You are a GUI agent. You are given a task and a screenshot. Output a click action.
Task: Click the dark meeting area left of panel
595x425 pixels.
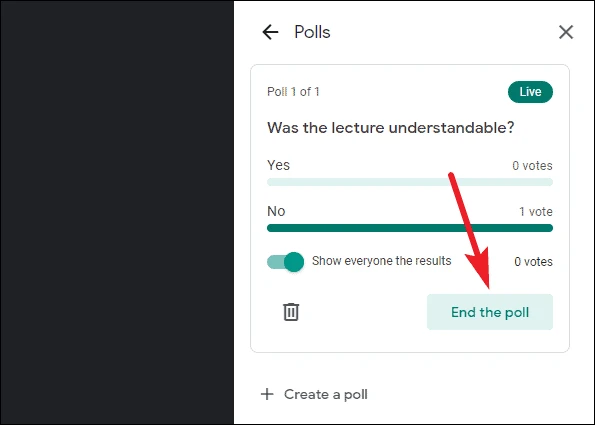coord(117,212)
